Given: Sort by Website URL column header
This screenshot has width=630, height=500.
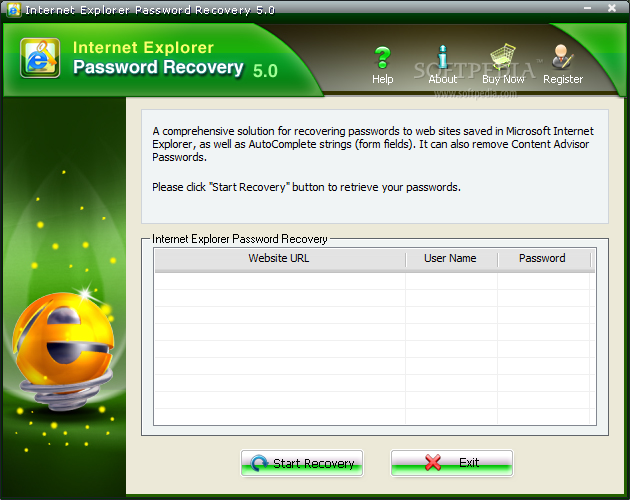Looking at the screenshot, I should [280, 258].
